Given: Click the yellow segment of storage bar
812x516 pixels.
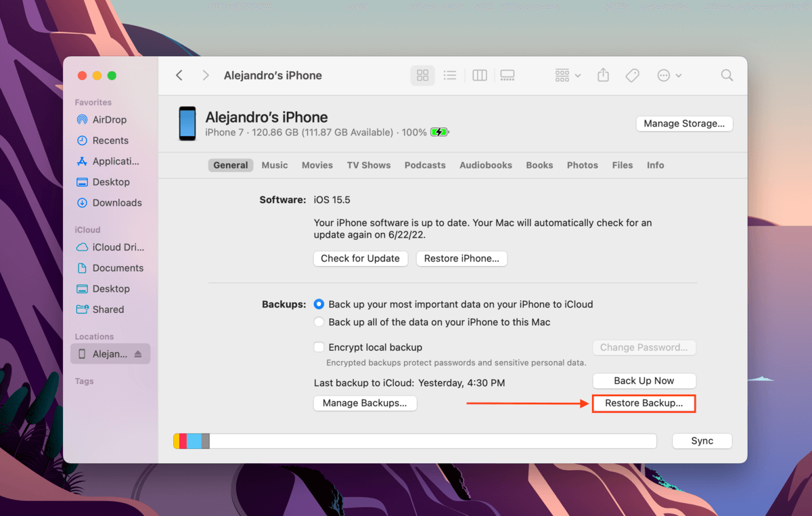Looking at the screenshot, I should (177, 441).
